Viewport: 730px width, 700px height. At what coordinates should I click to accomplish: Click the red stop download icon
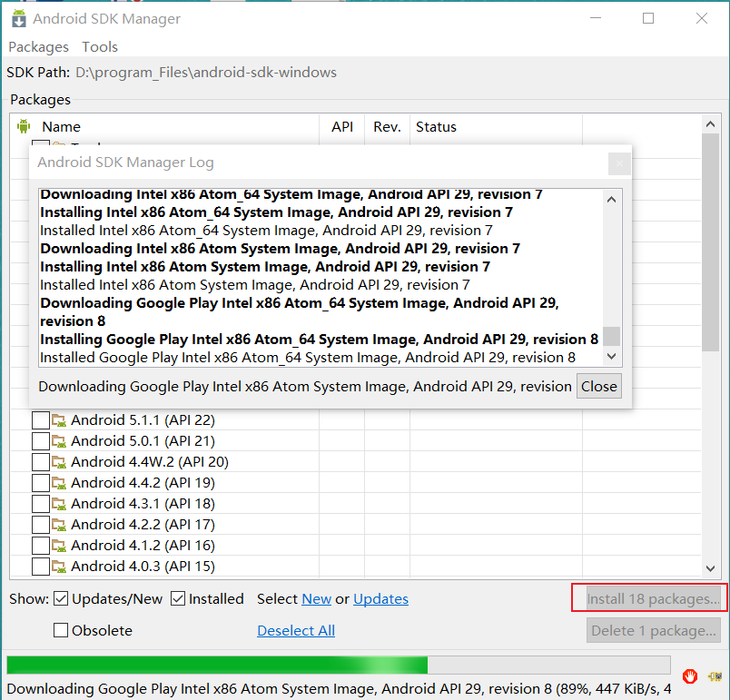tap(689, 675)
